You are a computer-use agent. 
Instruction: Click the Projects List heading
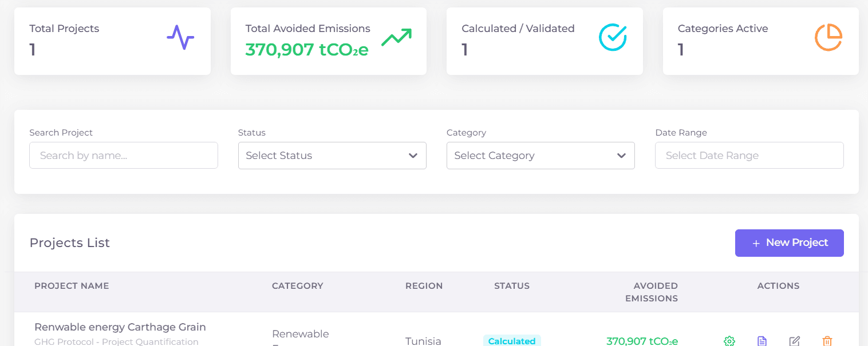(70, 243)
